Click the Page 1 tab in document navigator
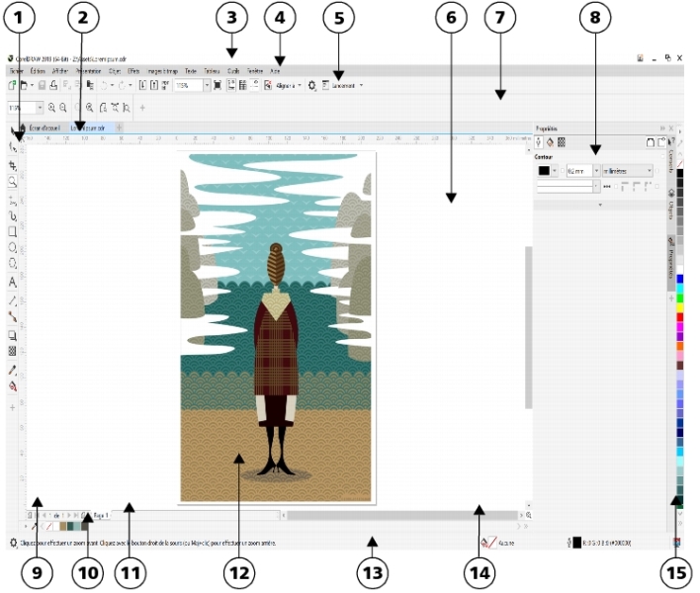This screenshot has height=593, width=700. 101,515
